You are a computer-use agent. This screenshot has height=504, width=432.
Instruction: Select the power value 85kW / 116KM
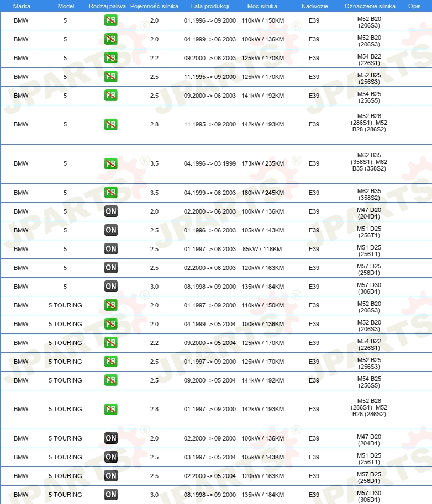pos(262,249)
